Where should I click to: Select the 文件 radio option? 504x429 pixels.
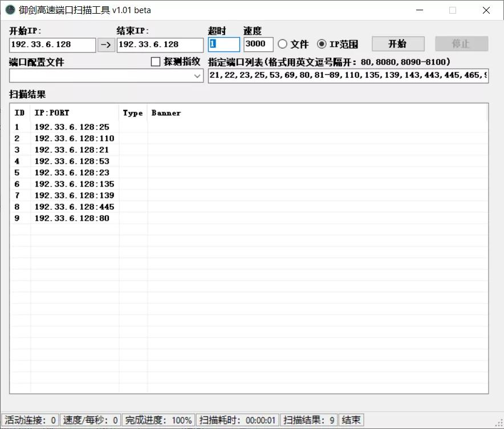point(282,44)
